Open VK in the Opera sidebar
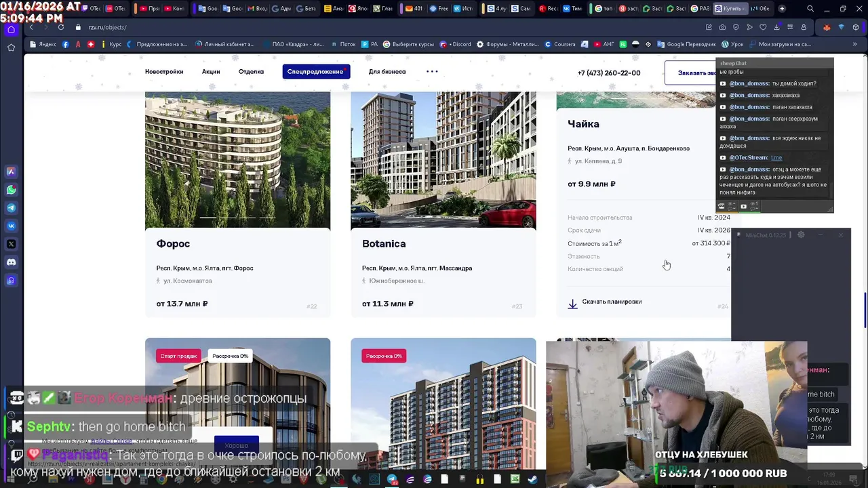Screen dimensions: 868x488 pos(11,226)
